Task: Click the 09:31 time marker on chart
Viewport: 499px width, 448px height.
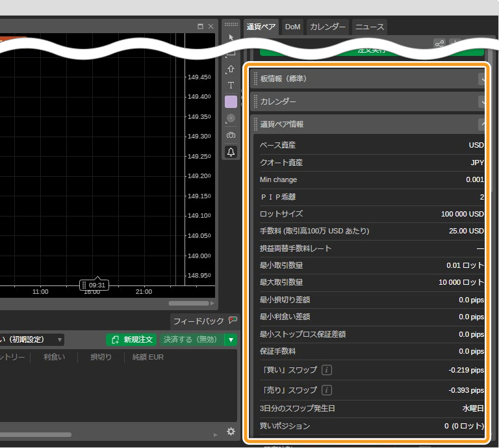Action: click(94, 285)
